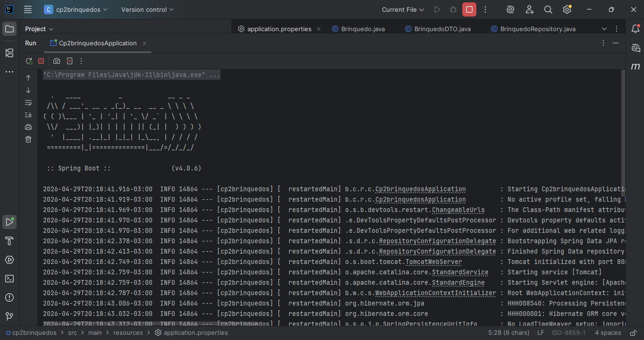This screenshot has width=644, height=340.
Task: Open Cp2brinquedosApplication link in first log line
Action: click(420, 189)
